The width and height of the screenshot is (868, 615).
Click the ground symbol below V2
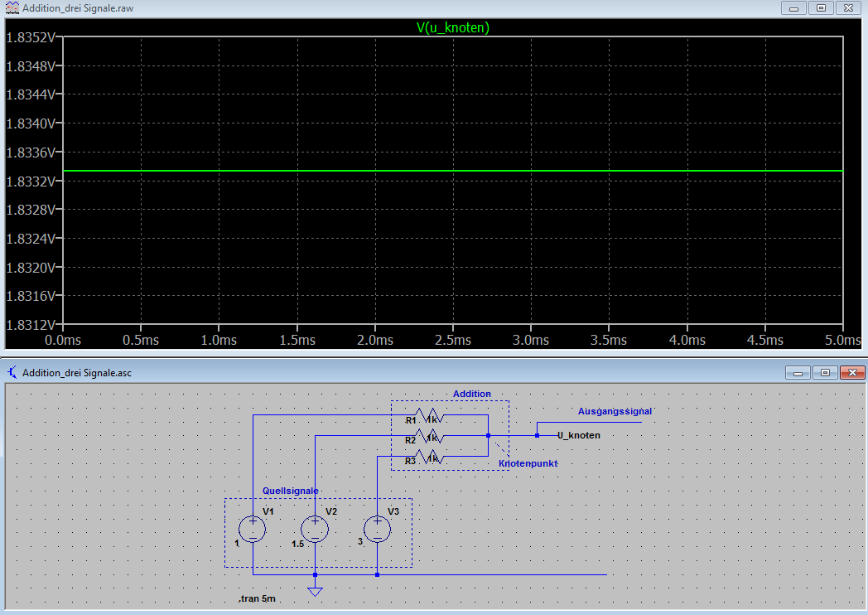315,589
